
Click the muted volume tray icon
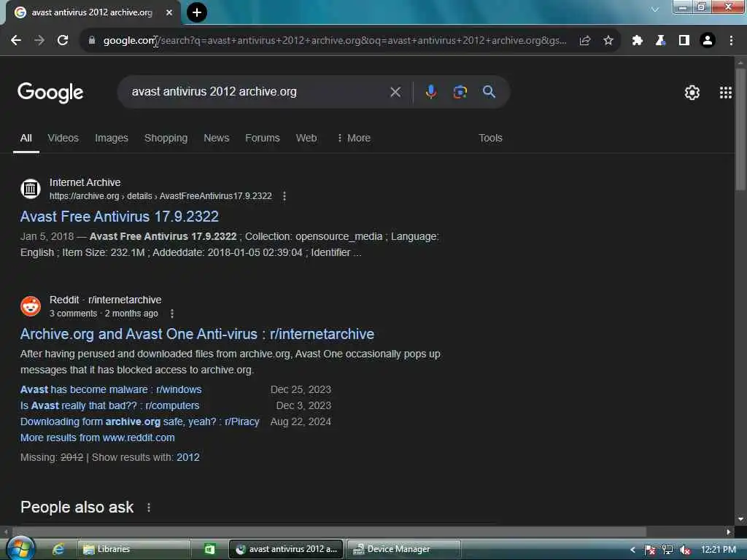685,550
